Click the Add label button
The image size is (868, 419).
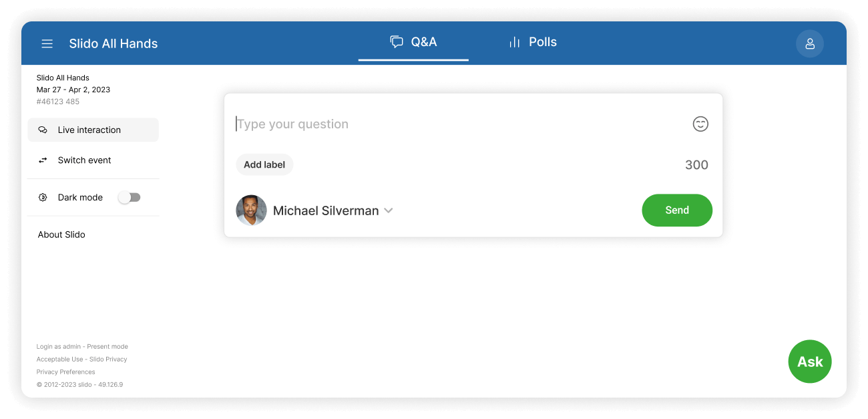(264, 165)
